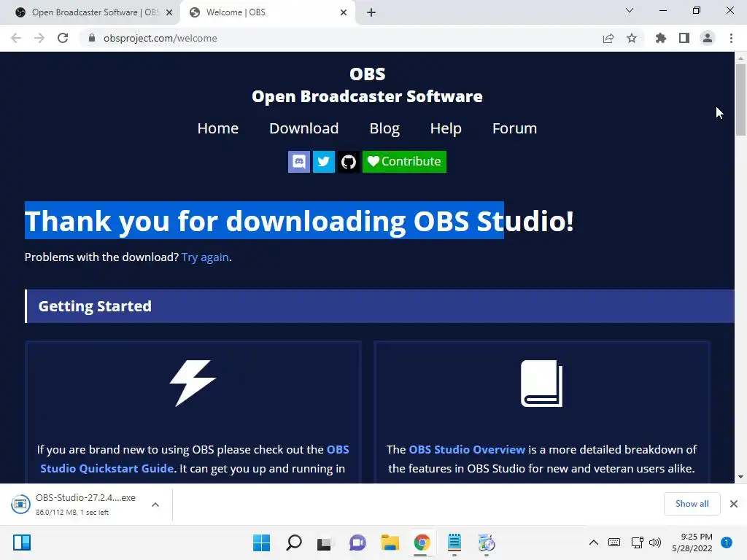Open the Forum nav link

514,128
